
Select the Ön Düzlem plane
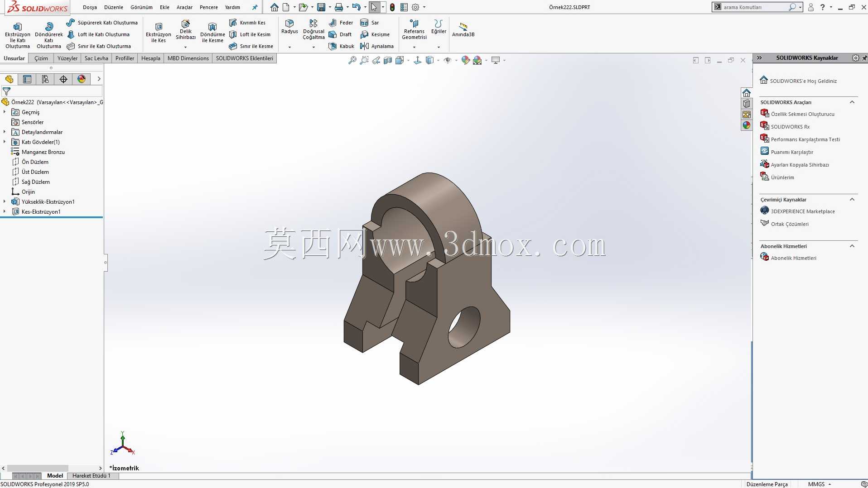point(35,162)
